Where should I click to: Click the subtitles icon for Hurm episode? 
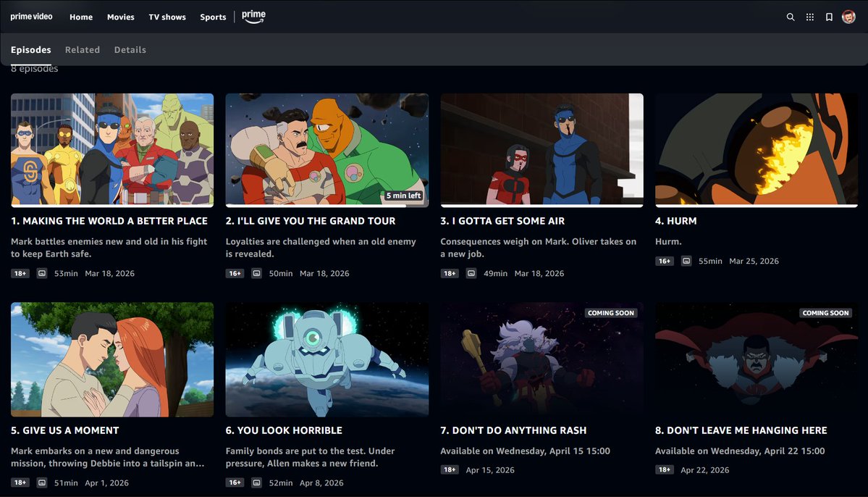[686, 261]
